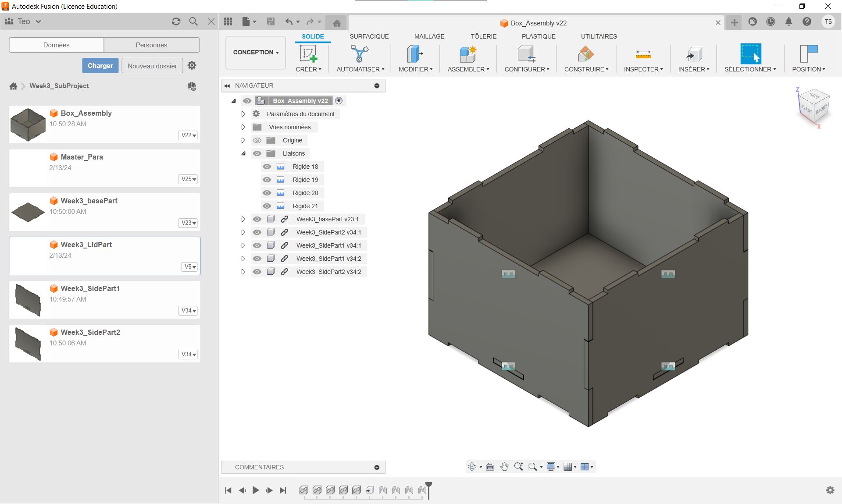Image resolution: width=842 pixels, height=504 pixels.
Task: Hide Week3_basePart v23:1 component
Action: (257, 219)
